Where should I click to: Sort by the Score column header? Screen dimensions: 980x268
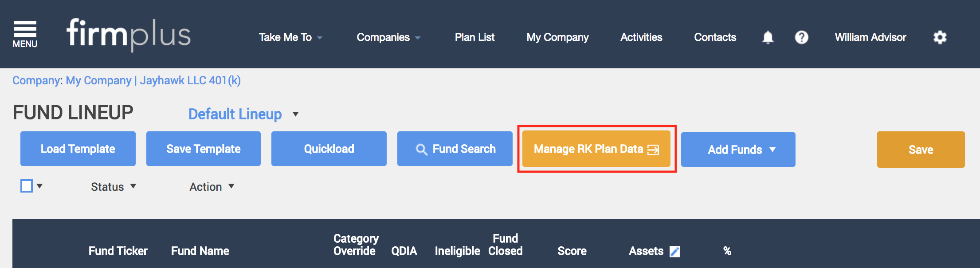pyautogui.click(x=572, y=251)
